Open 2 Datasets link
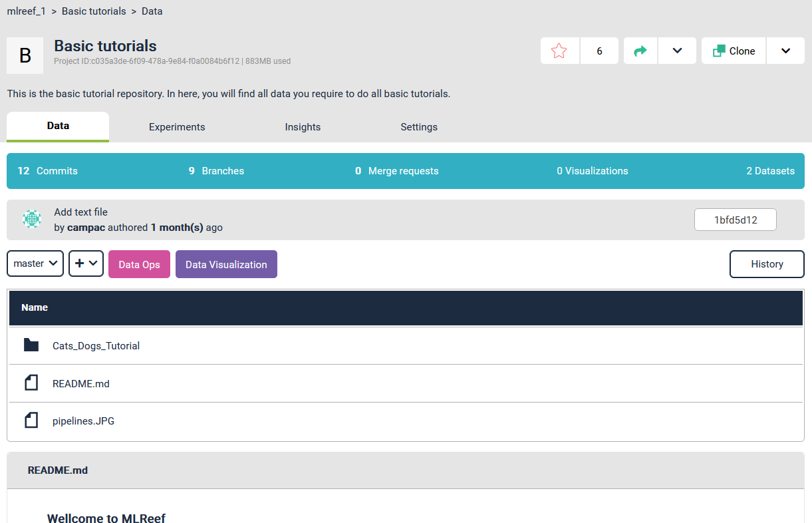Screen dimensions: 812x523 770,171
